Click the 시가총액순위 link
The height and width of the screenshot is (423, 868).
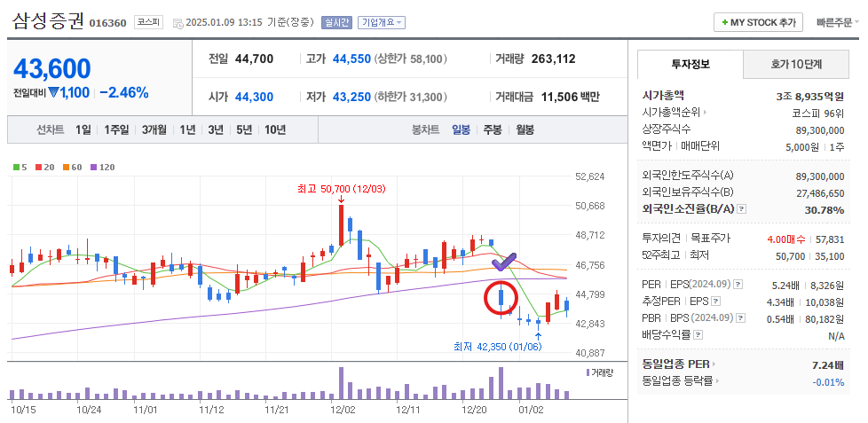[x=672, y=113]
